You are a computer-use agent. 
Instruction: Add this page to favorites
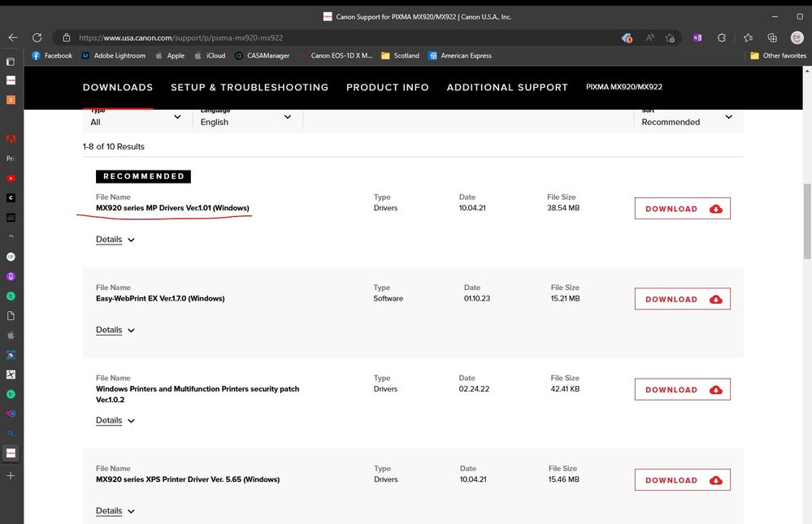coord(669,37)
